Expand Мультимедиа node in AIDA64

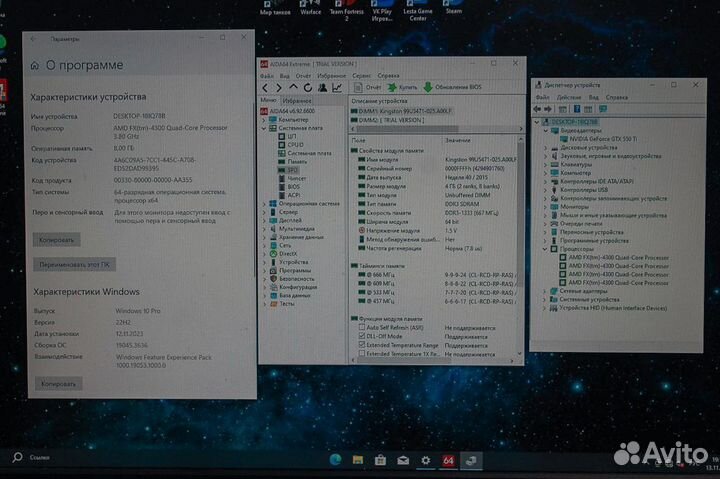264,229
